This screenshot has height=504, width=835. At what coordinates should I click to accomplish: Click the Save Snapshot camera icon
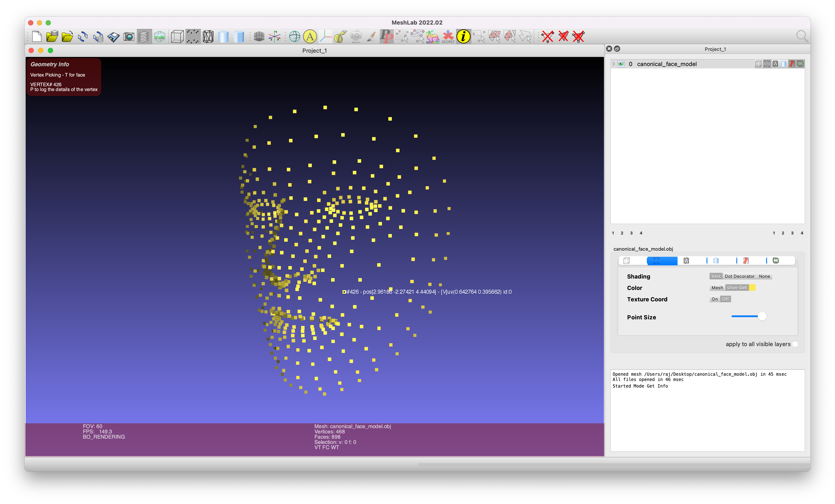point(129,37)
